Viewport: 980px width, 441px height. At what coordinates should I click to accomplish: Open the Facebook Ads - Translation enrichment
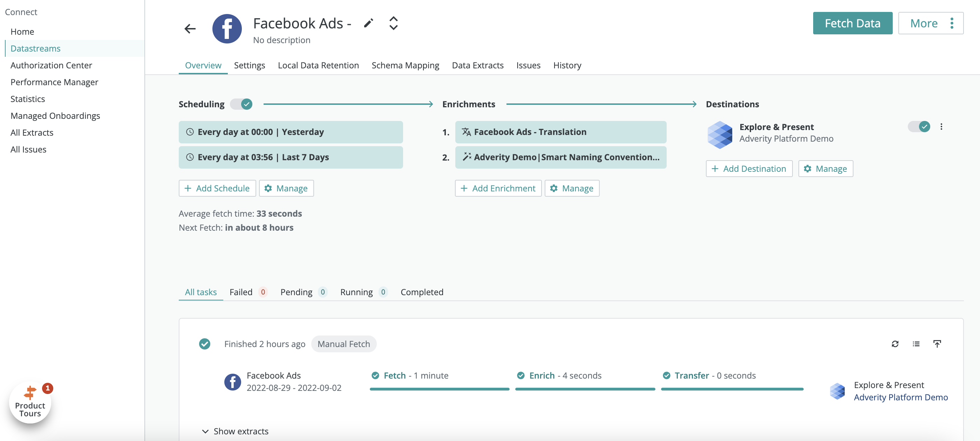(560, 132)
